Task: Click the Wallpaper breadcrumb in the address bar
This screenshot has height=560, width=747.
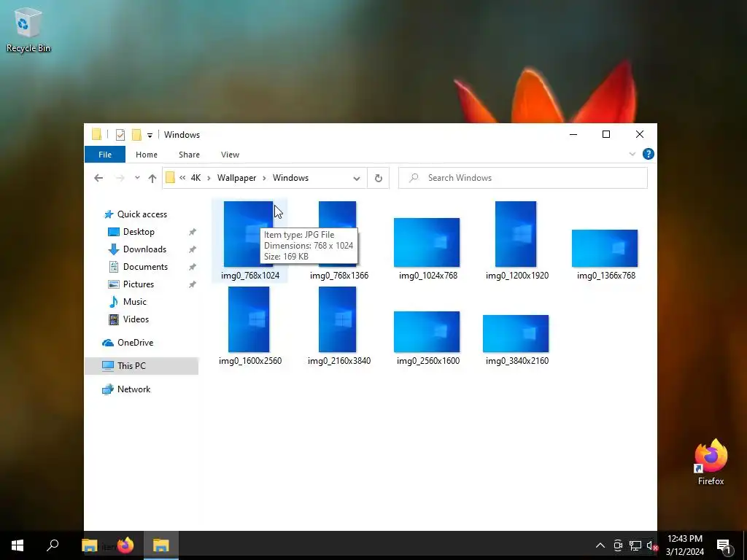Action: coord(237,178)
